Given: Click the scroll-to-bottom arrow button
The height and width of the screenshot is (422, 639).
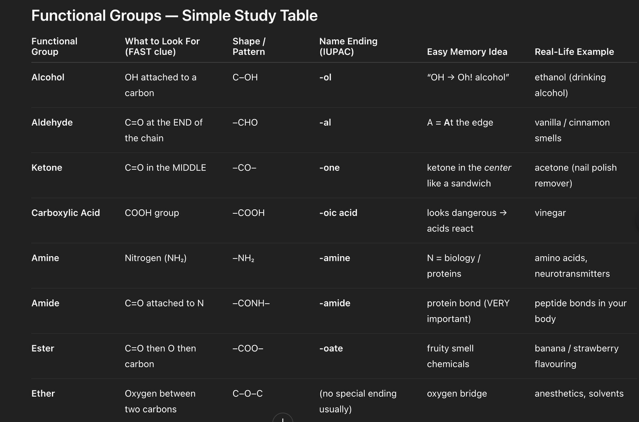Looking at the screenshot, I should click(x=283, y=418).
